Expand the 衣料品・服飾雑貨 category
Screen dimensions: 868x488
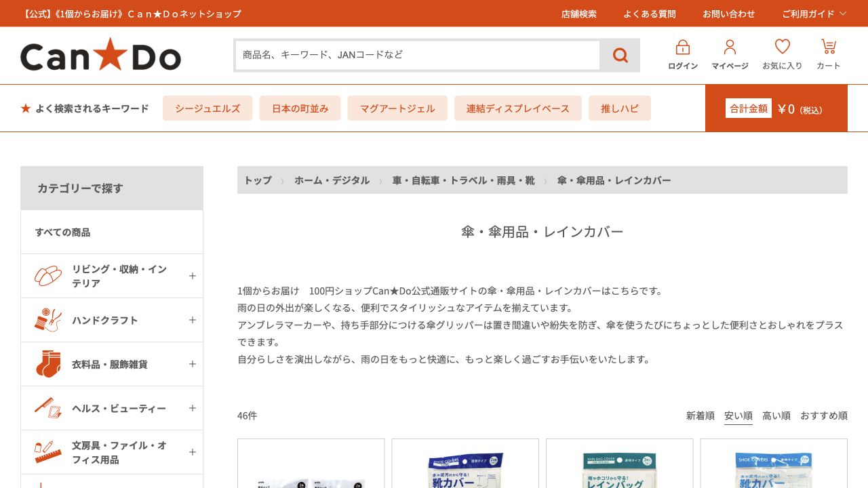[193, 364]
